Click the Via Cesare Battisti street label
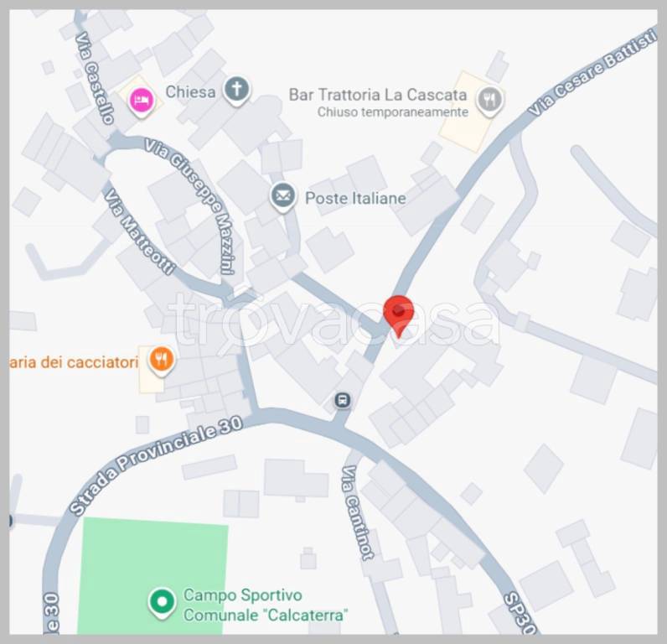 592,71
